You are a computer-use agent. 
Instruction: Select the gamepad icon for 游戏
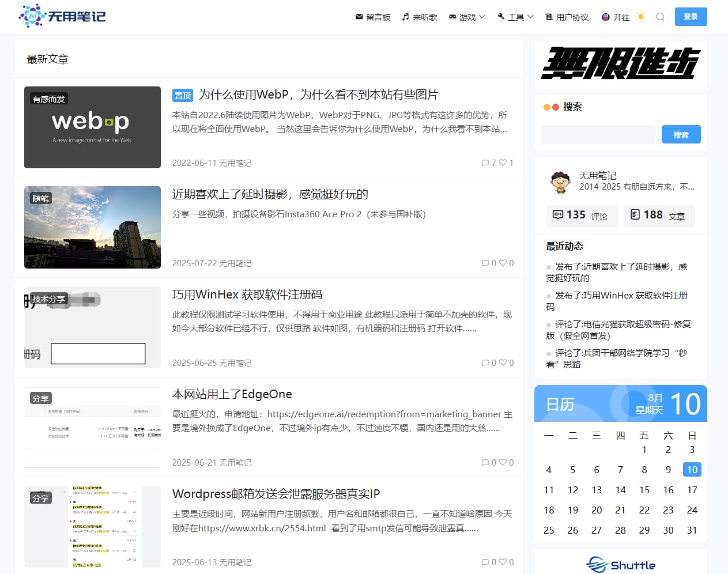(x=454, y=17)
